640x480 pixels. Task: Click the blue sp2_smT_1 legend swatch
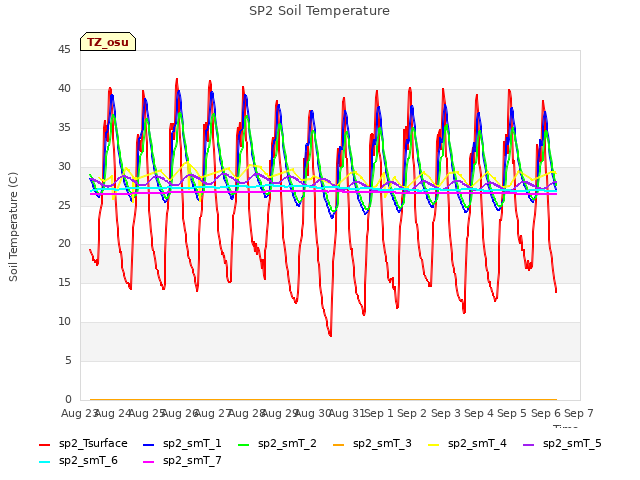coord(149,444)
